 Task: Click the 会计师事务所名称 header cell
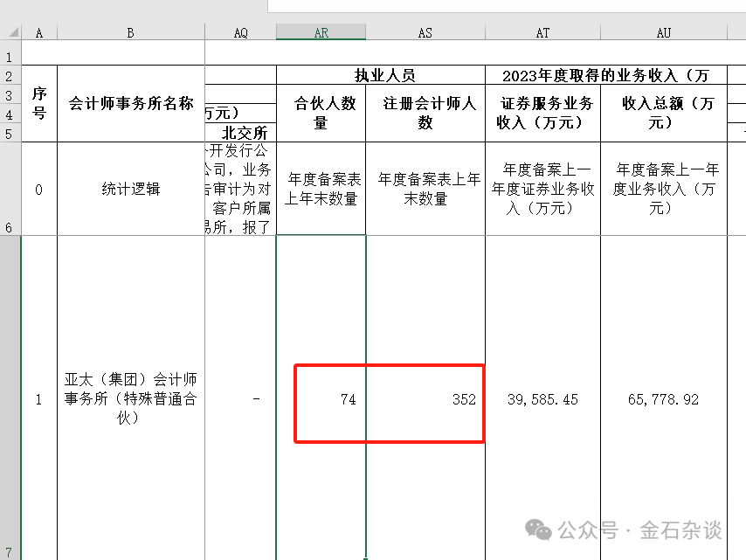[131, 103]
